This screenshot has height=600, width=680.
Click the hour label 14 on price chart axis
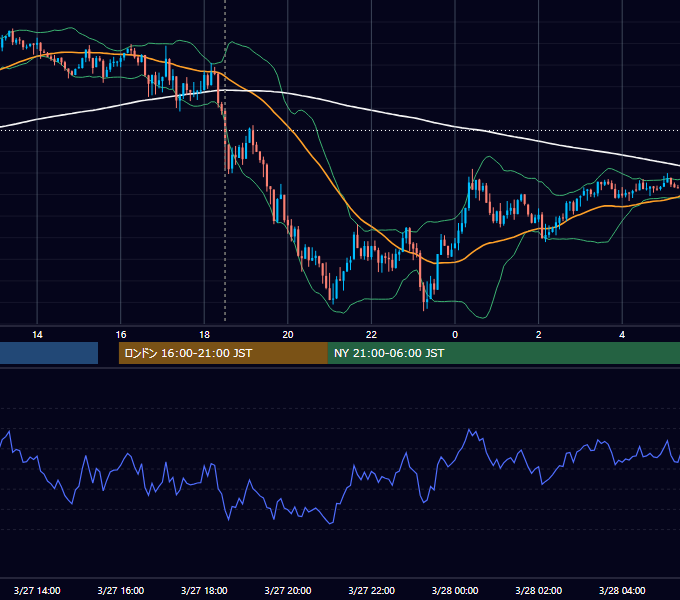pos(37,335)
